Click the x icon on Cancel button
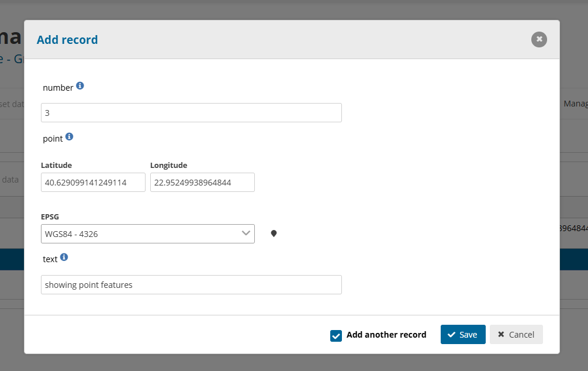This screenshot has height=371, width=588. coord(501,335)
